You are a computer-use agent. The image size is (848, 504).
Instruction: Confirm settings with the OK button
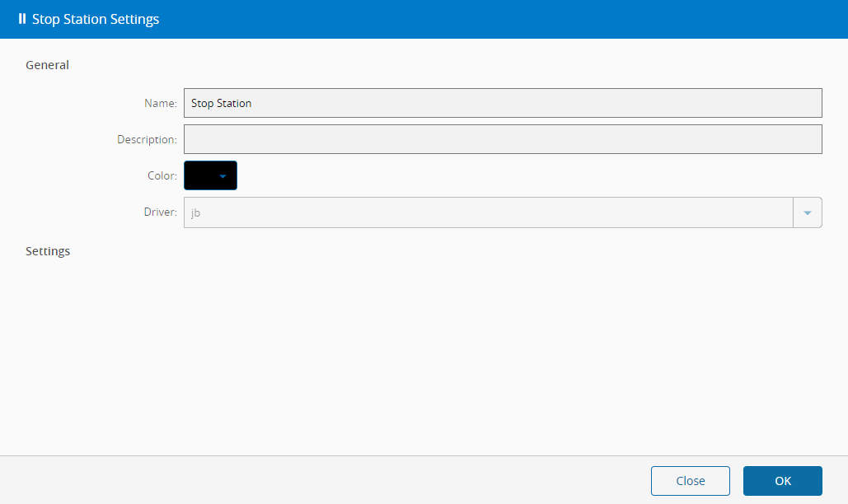[783, 481]
